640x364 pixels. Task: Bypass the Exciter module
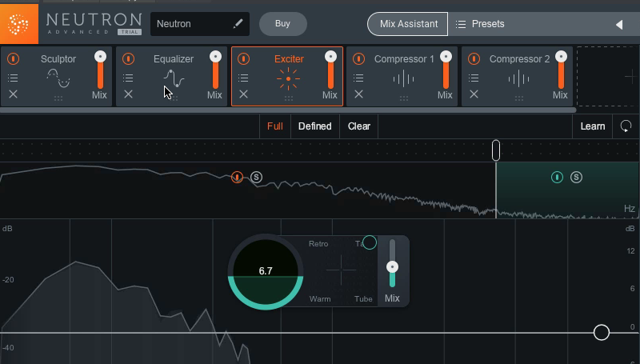pos(243,58)
